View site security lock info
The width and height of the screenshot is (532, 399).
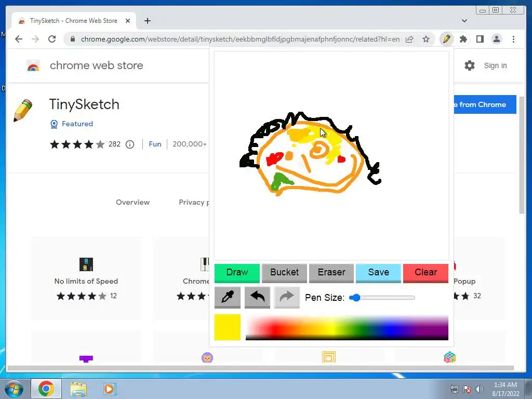pos(72,39)
